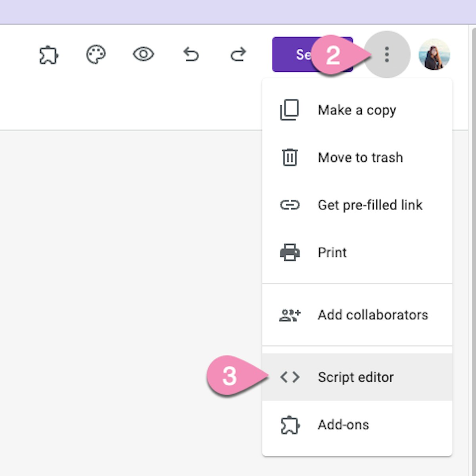Redo the last undone action
This screenshot has width=476, height=476.
[x=238, y=54]
